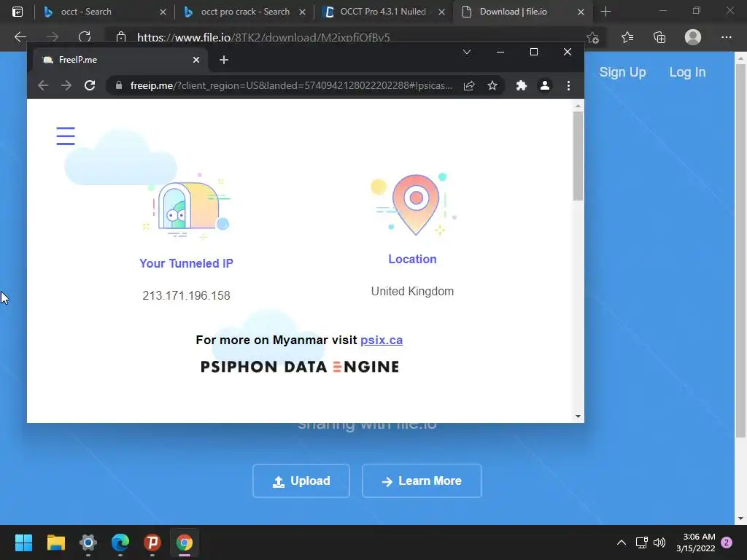Reload the FreeIP.me page in Chrome

[x=90, y=85]
